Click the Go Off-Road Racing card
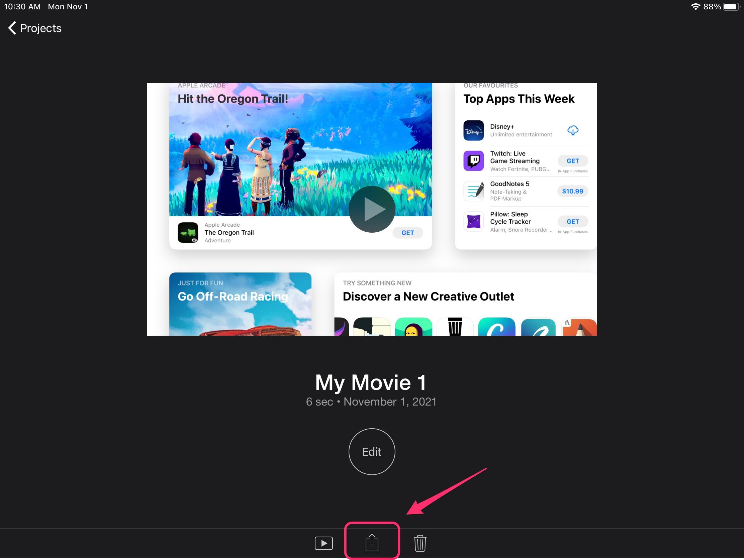Image resolution: width=744 pixels, height=560 pixels. pyautogui.click(x=240, y=304)
